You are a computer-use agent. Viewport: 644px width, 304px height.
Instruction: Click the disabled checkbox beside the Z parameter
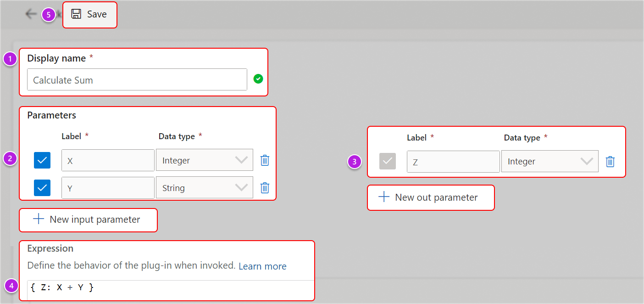pos(387,161)
